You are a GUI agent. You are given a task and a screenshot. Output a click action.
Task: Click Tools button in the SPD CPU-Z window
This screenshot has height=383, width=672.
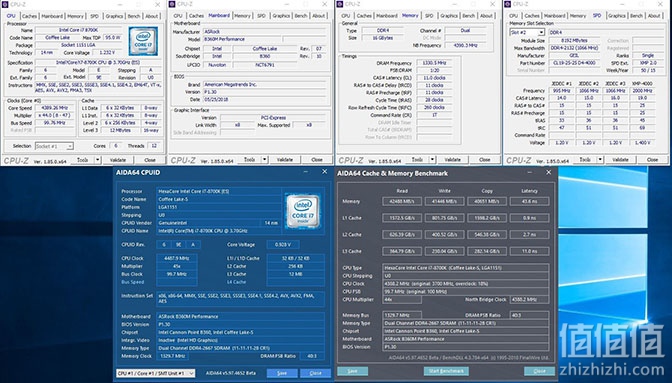pos(585,160)
